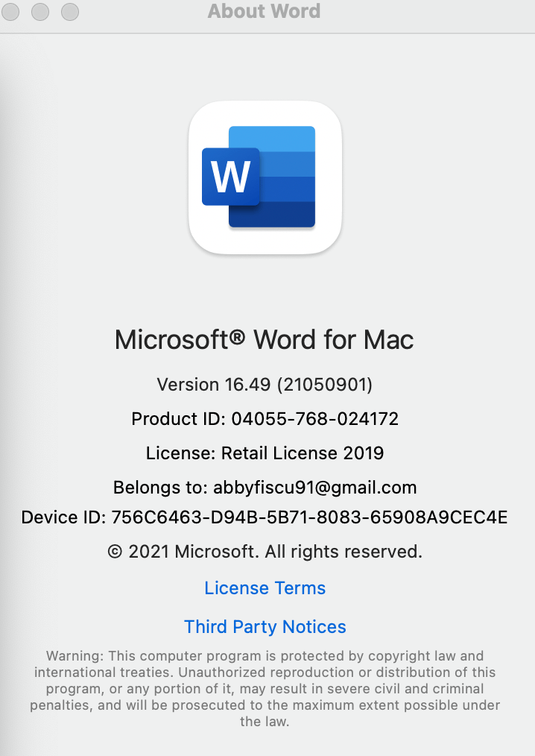Click the Retail License 2019 line

click(265, 453)
